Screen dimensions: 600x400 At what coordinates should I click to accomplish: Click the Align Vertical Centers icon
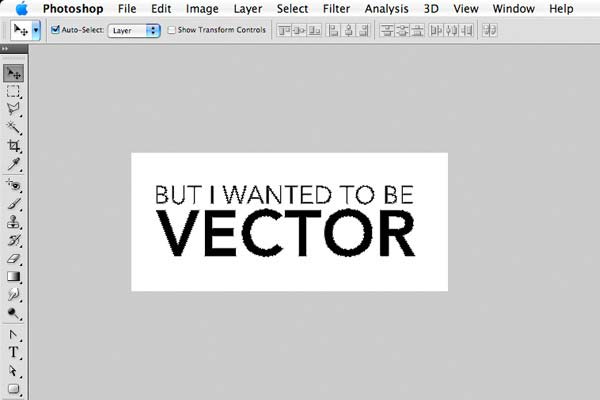point(299,30)
